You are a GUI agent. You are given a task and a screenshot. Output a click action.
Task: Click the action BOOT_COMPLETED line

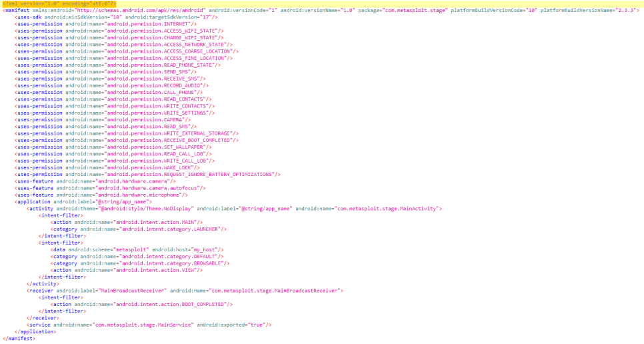142,305
